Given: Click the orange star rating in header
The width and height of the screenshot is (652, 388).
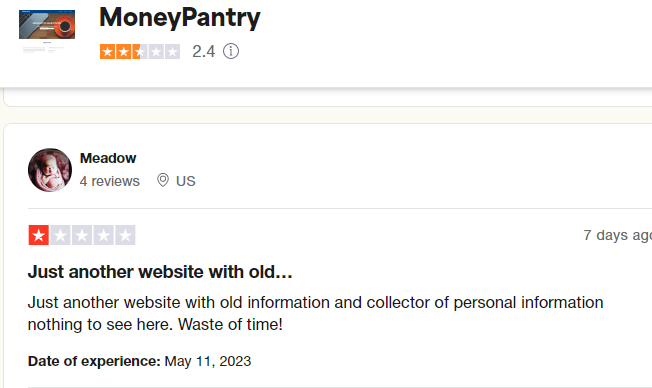Looking at the screenshot, I should pos(140,52).
